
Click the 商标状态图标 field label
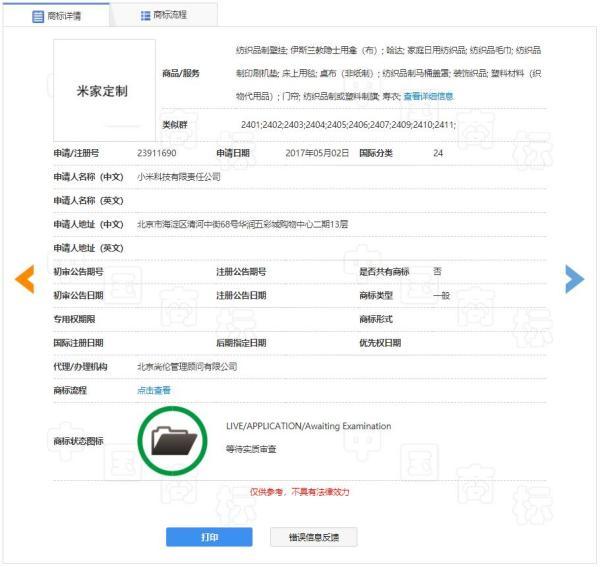[x=78, y=441]
